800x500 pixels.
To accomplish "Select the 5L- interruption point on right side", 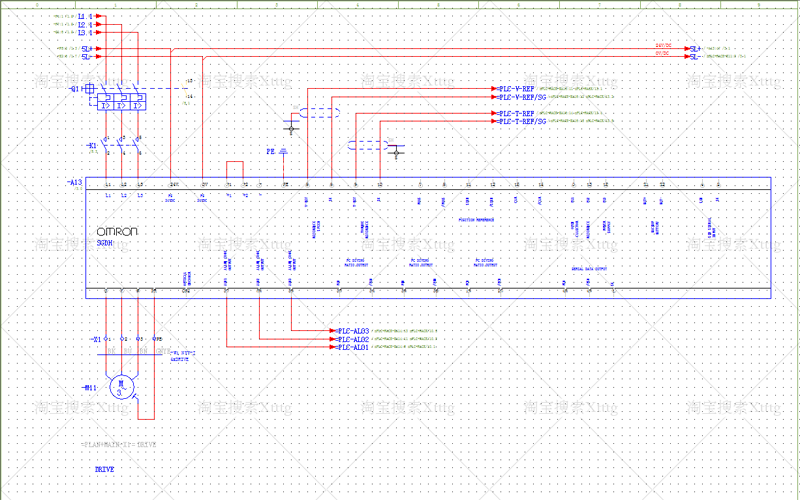I will click(693, 57).
